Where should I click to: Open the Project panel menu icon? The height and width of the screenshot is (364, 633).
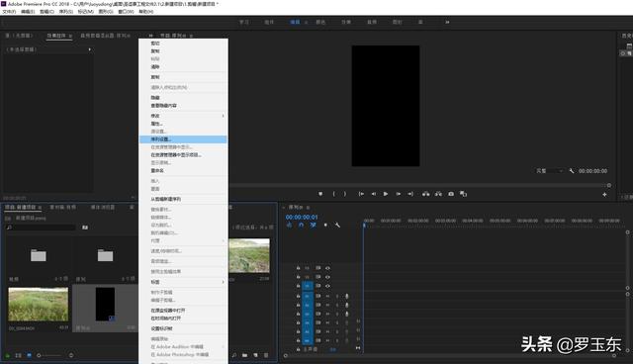40,208
